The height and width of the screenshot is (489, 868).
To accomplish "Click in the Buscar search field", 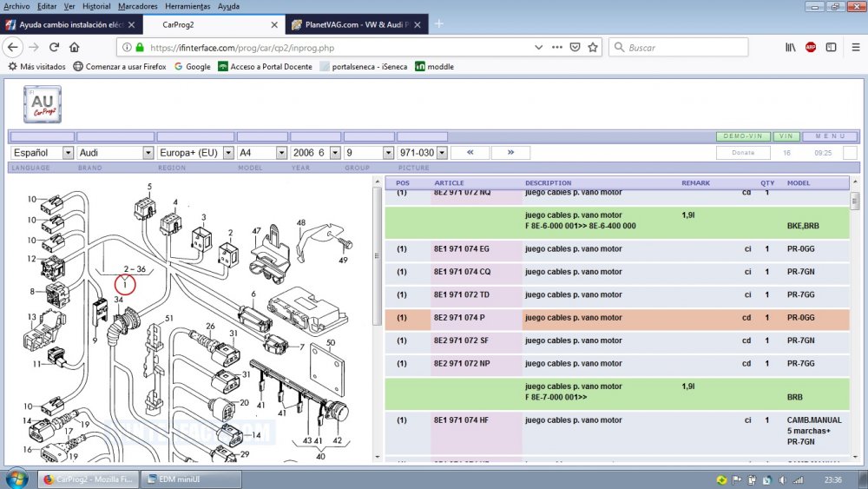I will pyautogui.click(x=679, y=48).
